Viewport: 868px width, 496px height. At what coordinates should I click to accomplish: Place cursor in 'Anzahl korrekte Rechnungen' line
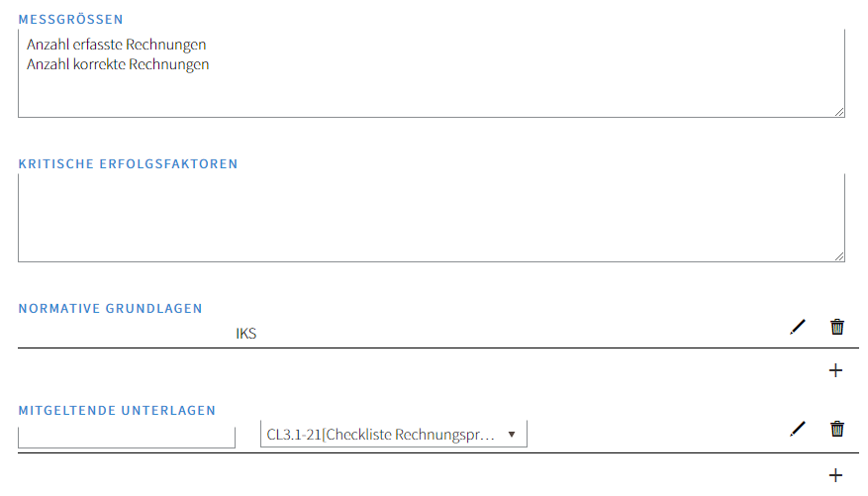[x=119, y=64]
